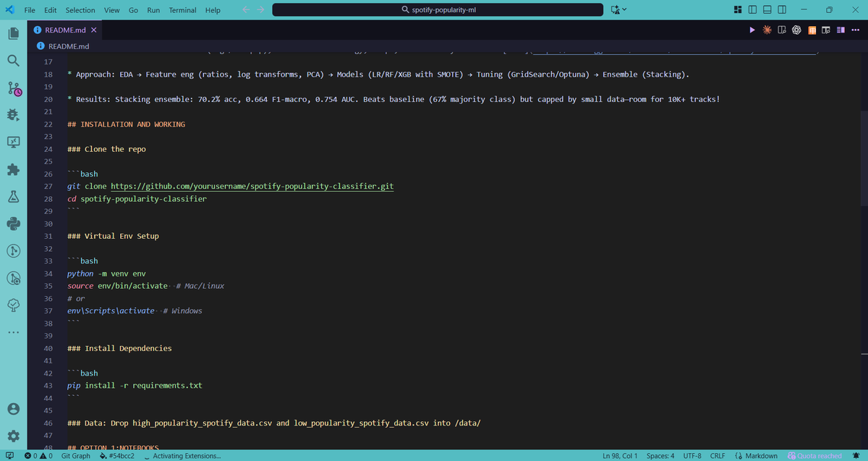
Task: Open the Copilot chat dropdown in title bar
Action: point(619,9)
